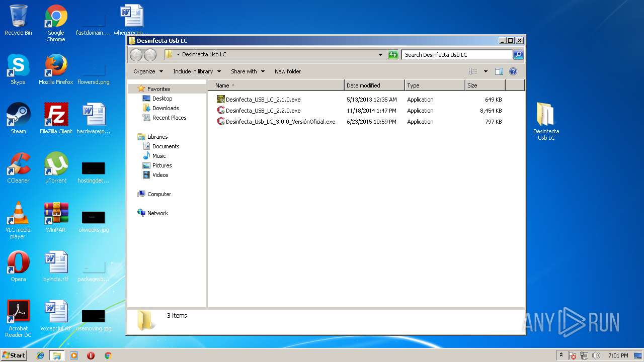Open Internet Explorer from the taskbar
Screen dimensions: 644x362
(x=40, y=355)
